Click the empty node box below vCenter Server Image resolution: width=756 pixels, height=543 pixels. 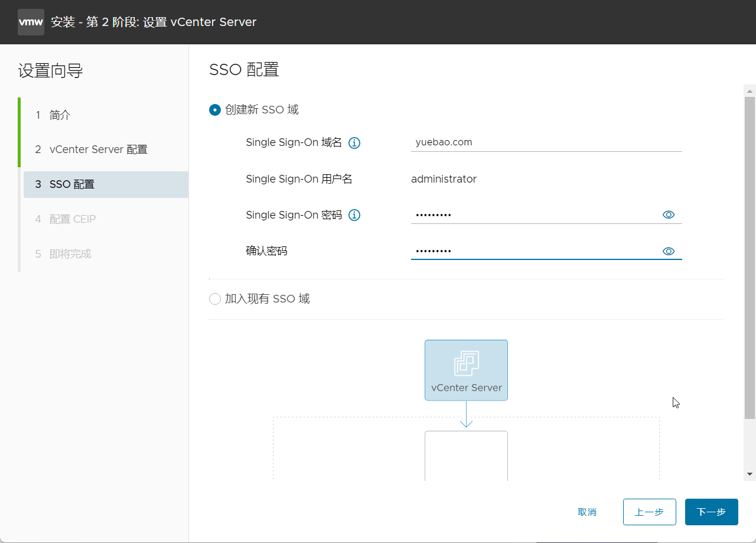click(x=466, y=458)
